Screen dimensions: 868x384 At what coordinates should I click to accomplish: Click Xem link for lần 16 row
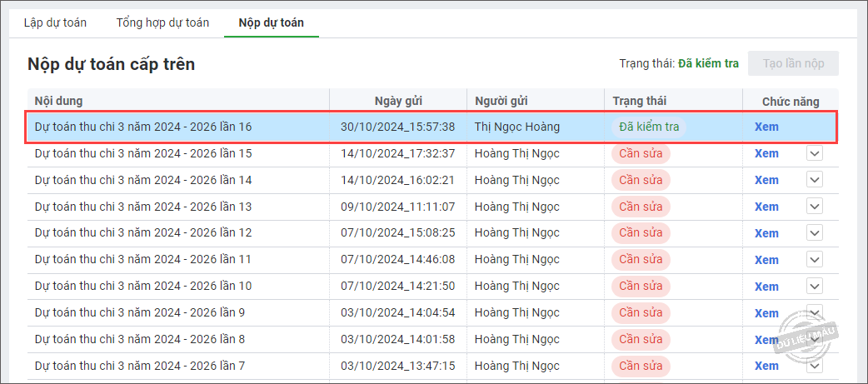(x=766, y=127)
